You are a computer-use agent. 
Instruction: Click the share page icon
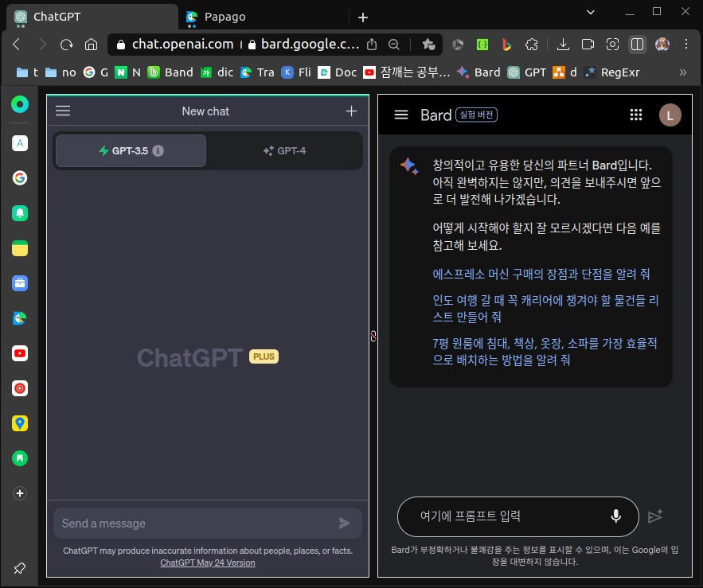tap(372, 45)
